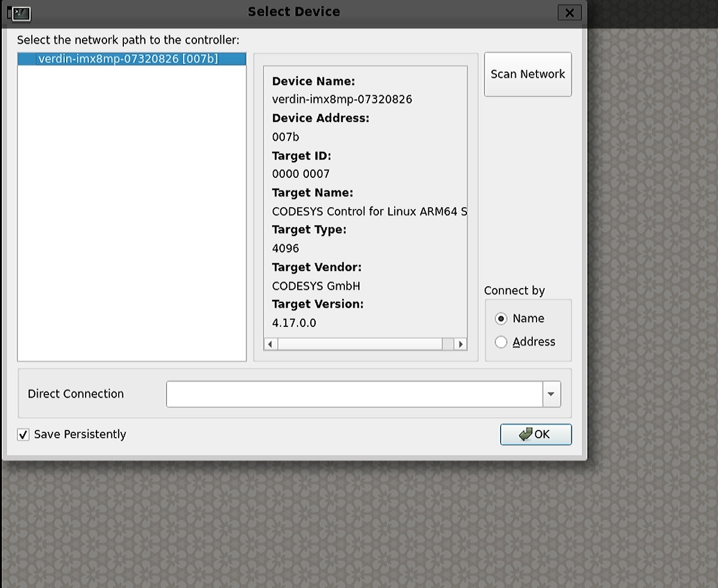The width and height of the screenshot is (718, 588).
Task: Click the Device Address value 007b
Action: click(286, 137)
